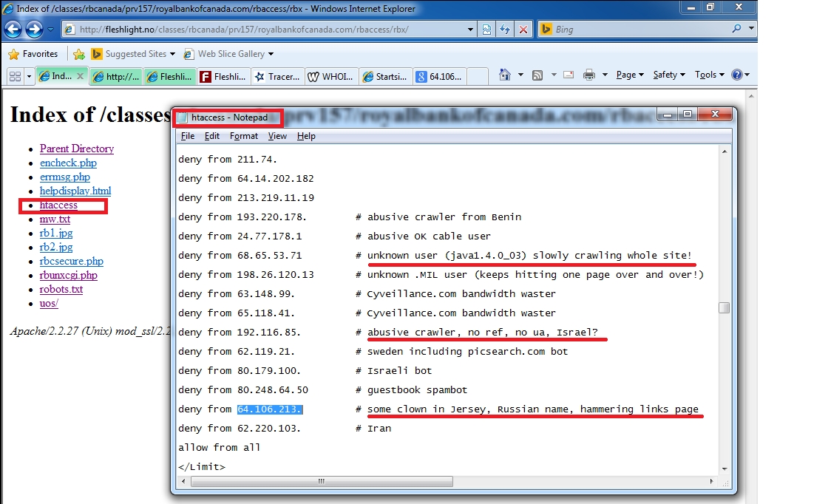The height and width of the screenshot is (504, 828).
Task: Stop loading with the red X icon
Action: point(523,30)
